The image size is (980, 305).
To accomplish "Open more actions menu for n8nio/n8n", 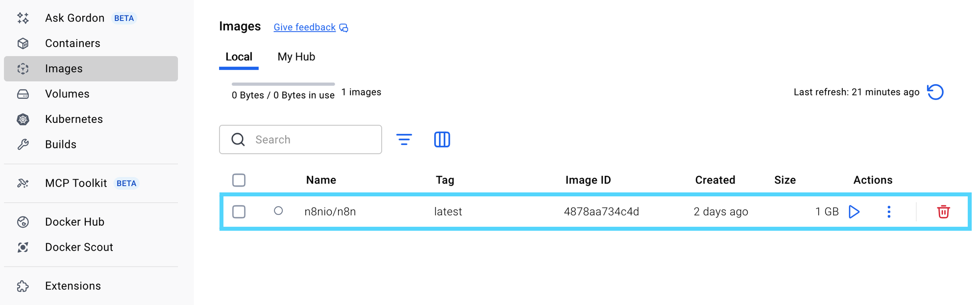I will 889,211.
